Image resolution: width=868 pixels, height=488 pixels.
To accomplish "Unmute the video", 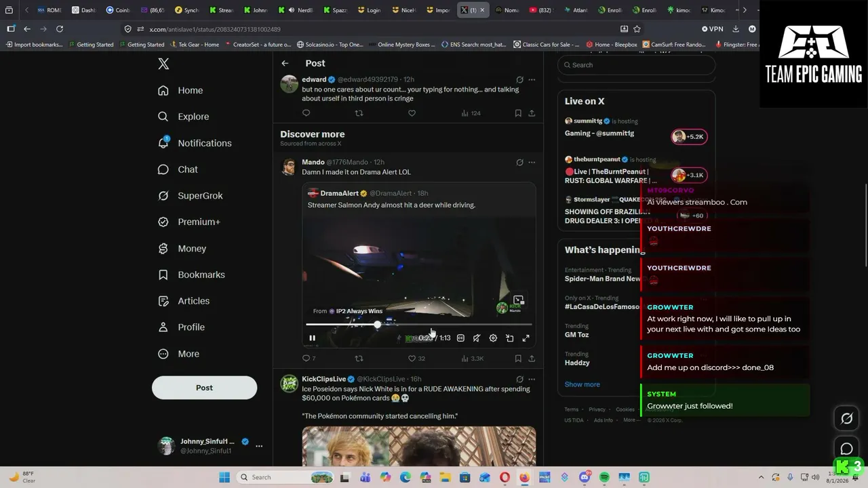I will 477,338.
